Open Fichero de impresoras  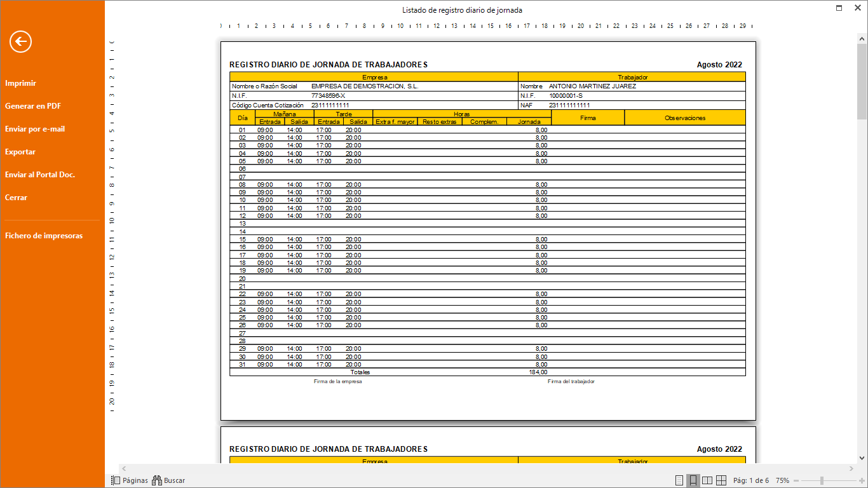tap(44, 236)
